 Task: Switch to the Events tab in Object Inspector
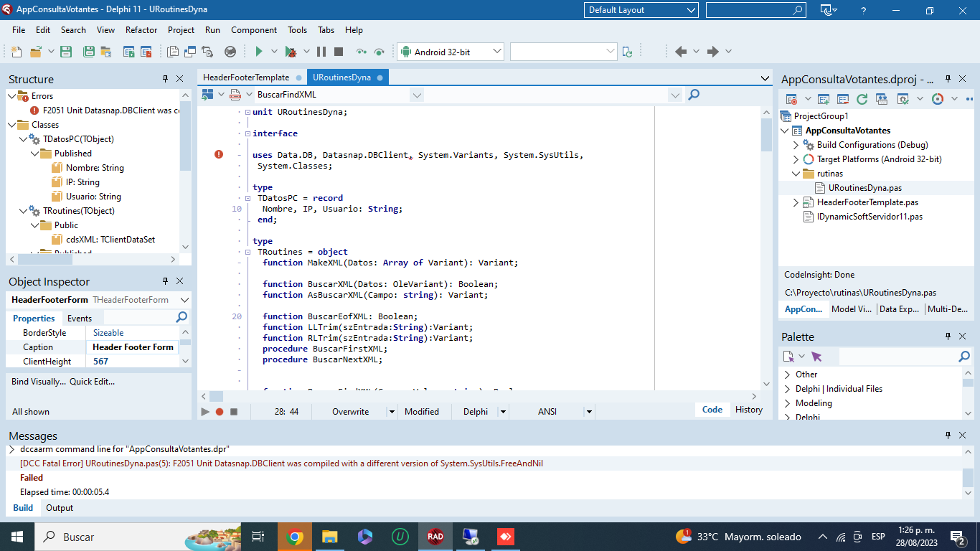(80, 319)
